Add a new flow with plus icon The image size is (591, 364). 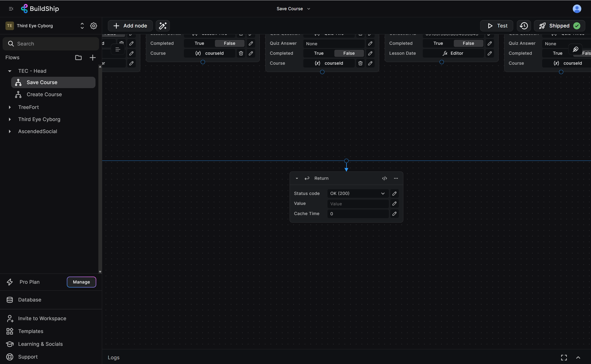click(92, 58)
